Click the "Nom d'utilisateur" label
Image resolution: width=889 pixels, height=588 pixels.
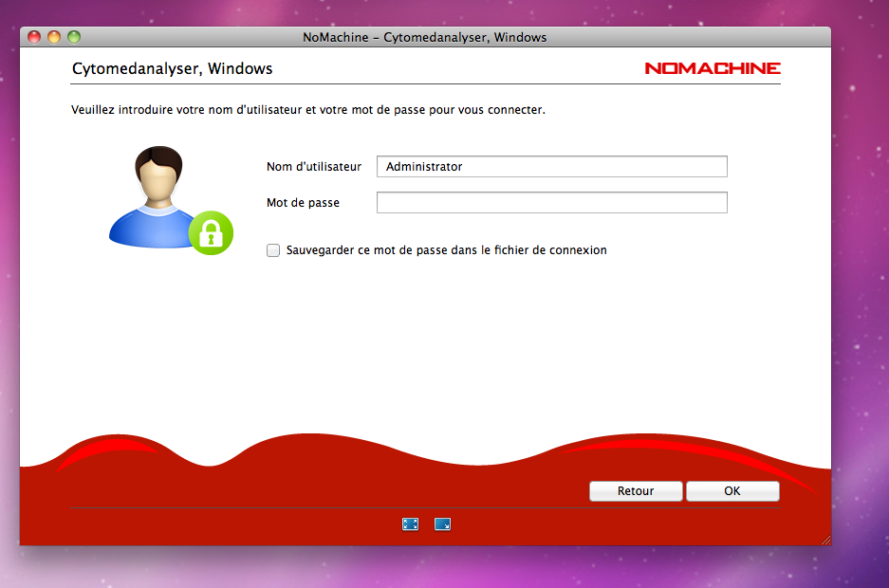(313, 167)
